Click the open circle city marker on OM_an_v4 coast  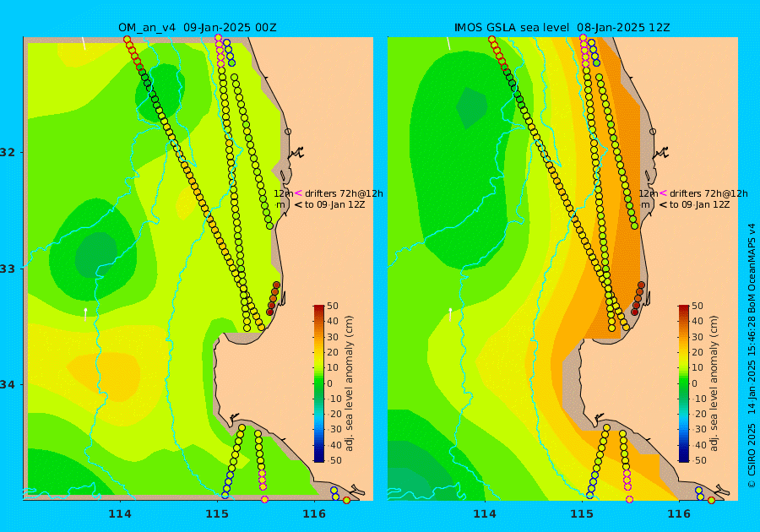tap(288, 132)
